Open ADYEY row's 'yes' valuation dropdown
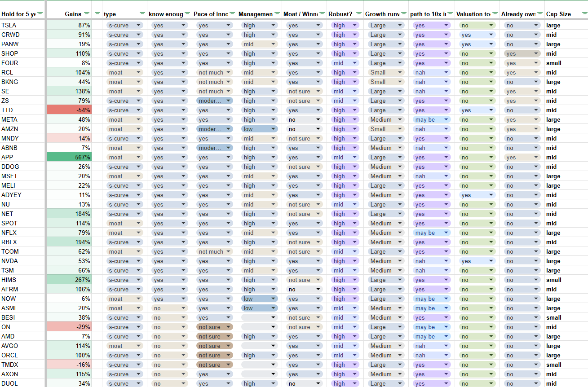The width and height of the screenshot is (588, 387). point(477,195)
